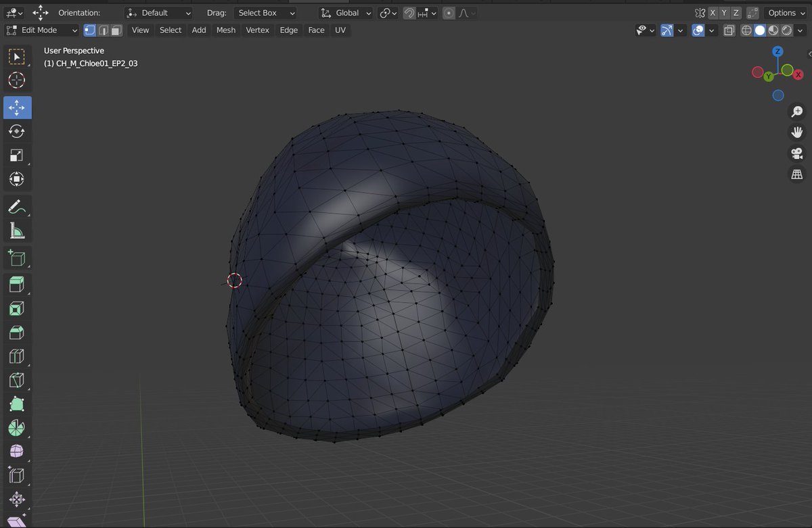
Task: Switch to solid shading
Action: click(760, 30)
